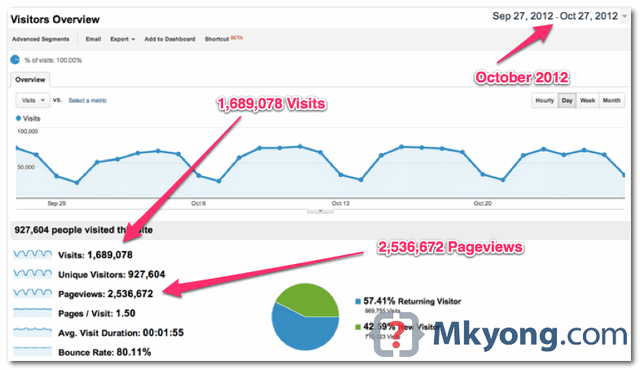The height and width of the screenshot is (370, 640).
Task: Open the Visits metric dropdown
Action: tap(33, 100)
